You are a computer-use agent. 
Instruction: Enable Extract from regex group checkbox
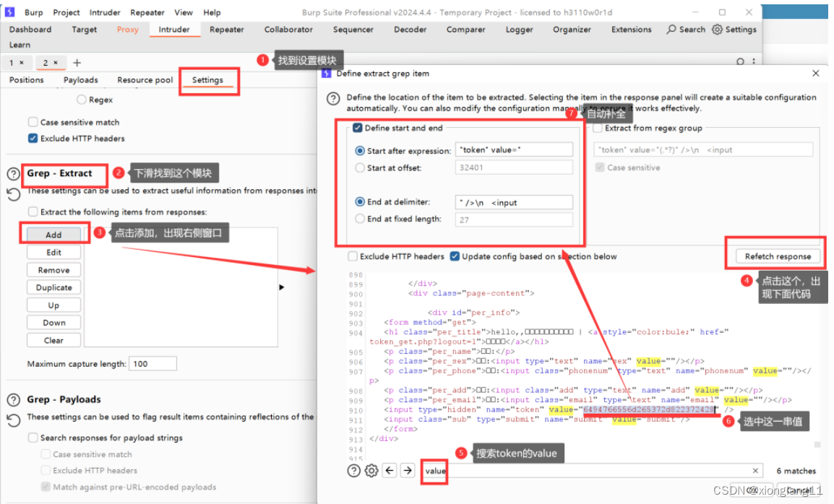[x=598, y=128]
